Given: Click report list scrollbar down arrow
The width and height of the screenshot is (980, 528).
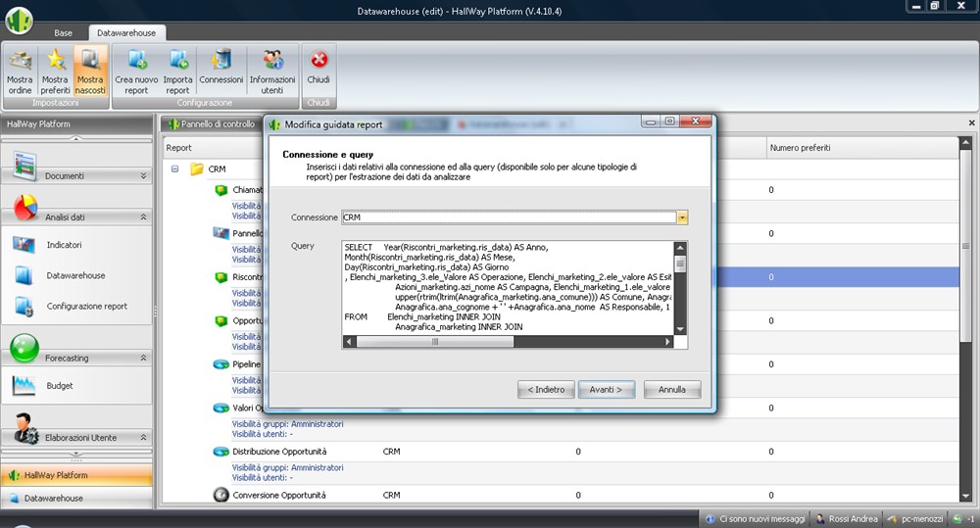Looking at the screenshot, I should click(x=965, y=496).
